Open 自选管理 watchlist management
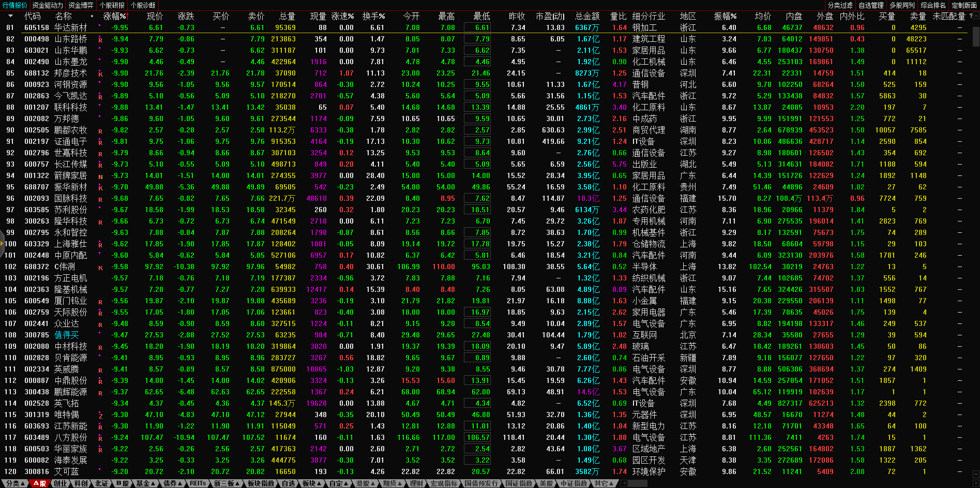This screenshot has width=980, height=488. point(871,5)
